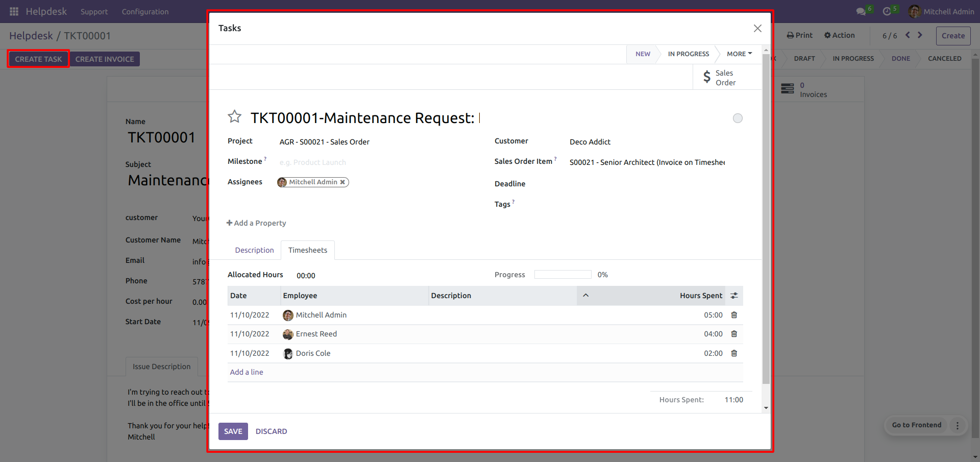
Task: Open the apps grid menu icon
Action: [14, 11]
